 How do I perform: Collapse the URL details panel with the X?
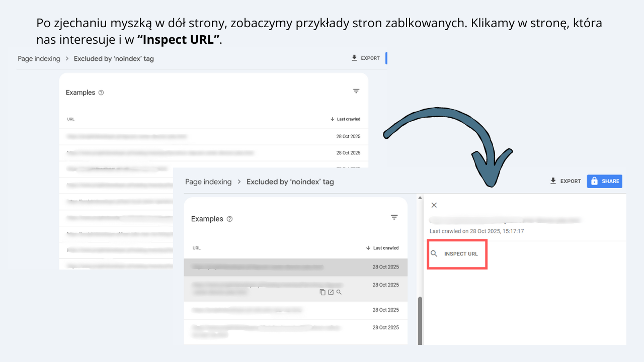point(434,205)
